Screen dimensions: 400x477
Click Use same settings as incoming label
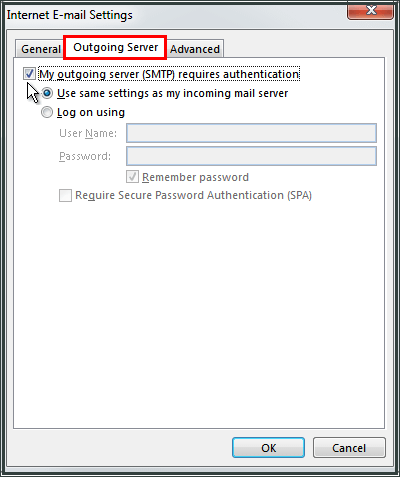point(173,94)
